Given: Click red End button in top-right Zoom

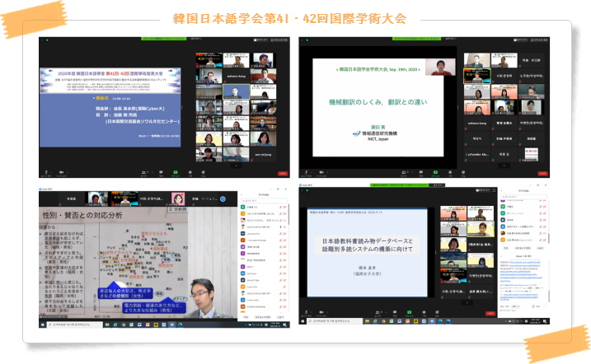Looking at the screenshot, I should point(542,175).
